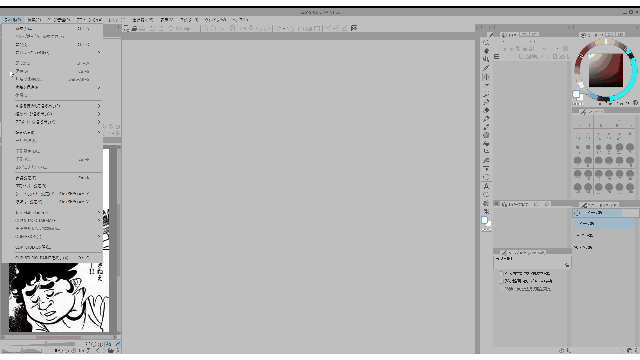The width and height of the screenshot is (640, 360).
Task: Click the highlighted active tool in the tool palette
Action: click(486, 77)
